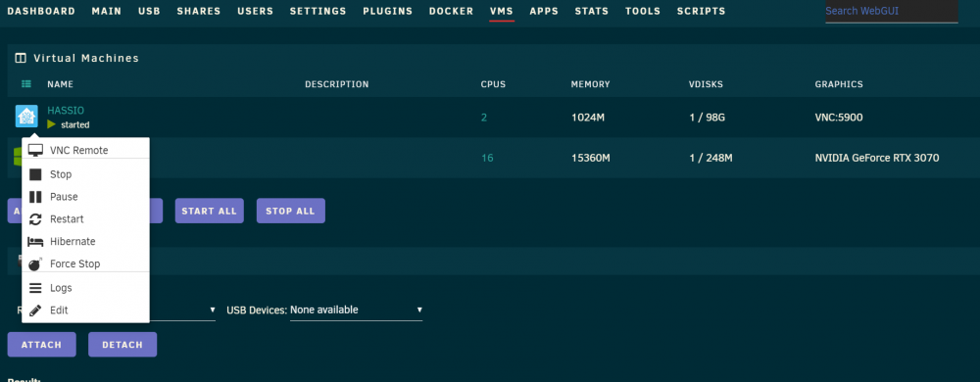Select Pause in the HASSIO menu
980x382 pixels.
(85, 197)
